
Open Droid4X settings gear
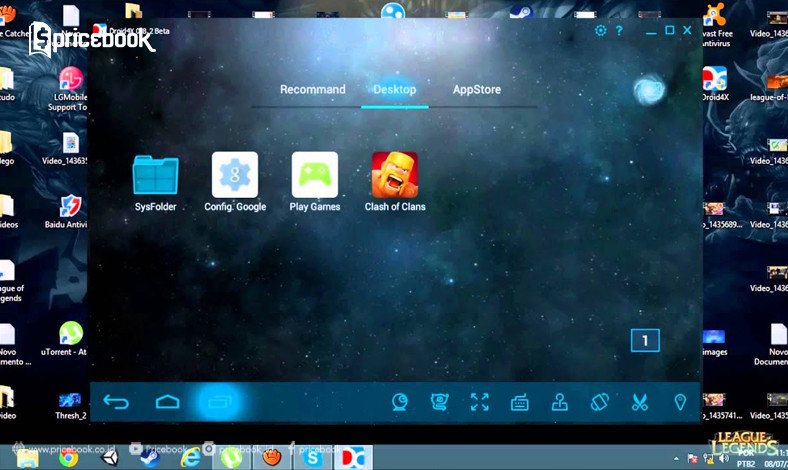click(601, 31)
